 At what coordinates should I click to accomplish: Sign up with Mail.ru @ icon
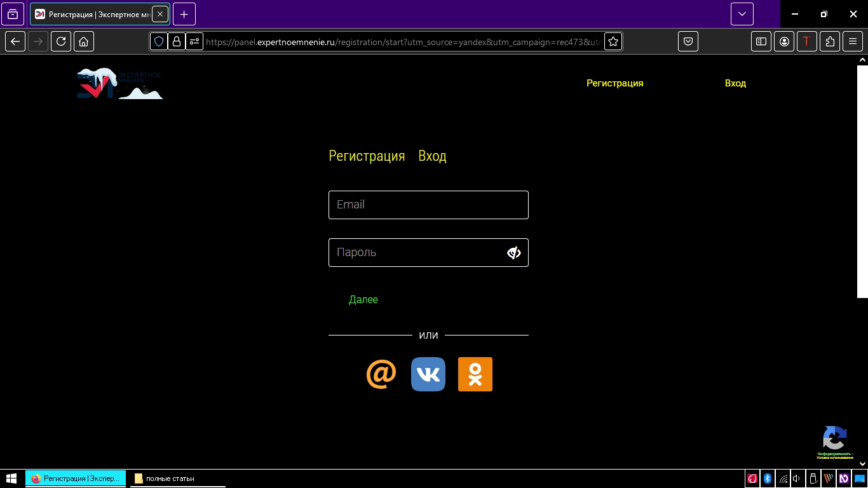click(381, 374)
